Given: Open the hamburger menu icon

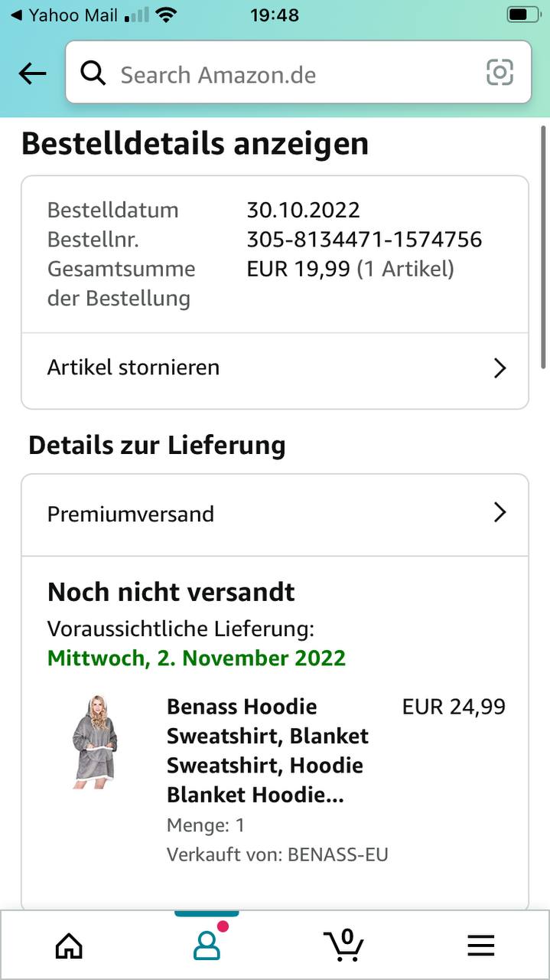Looking at the screenshot, I should [x=481, y=946].
